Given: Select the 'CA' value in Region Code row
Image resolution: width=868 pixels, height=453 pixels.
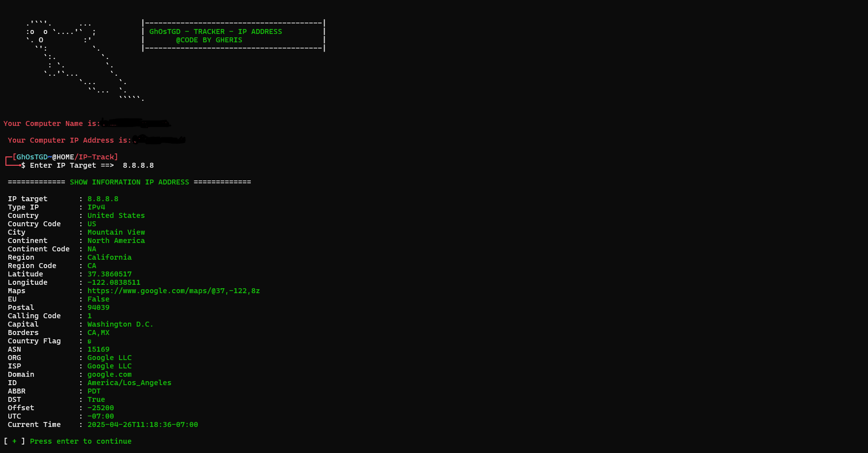Looking at the screenshot, I should point(92,266).
